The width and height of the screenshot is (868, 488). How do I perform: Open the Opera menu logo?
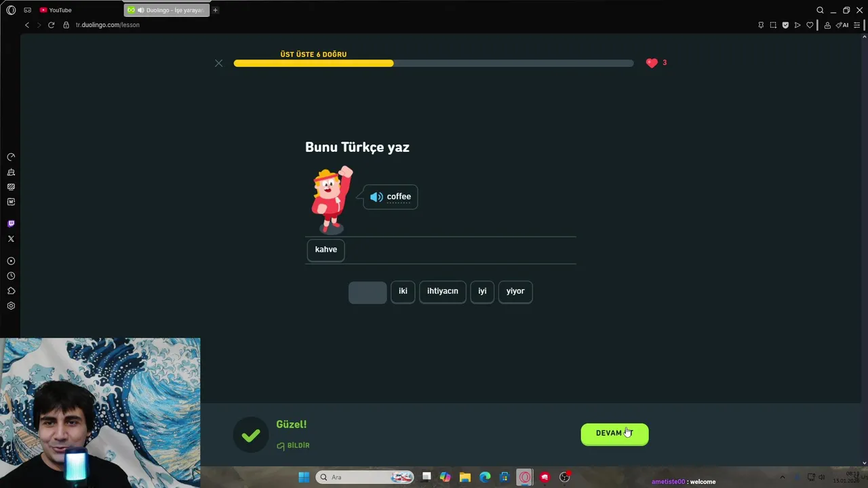pos(11,10)
